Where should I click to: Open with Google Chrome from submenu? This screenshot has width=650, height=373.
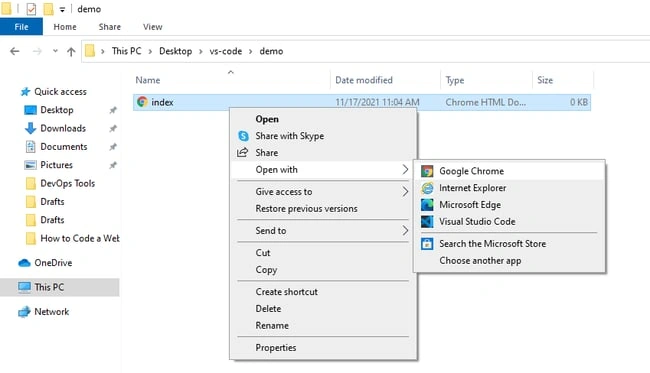coord(509,171)
